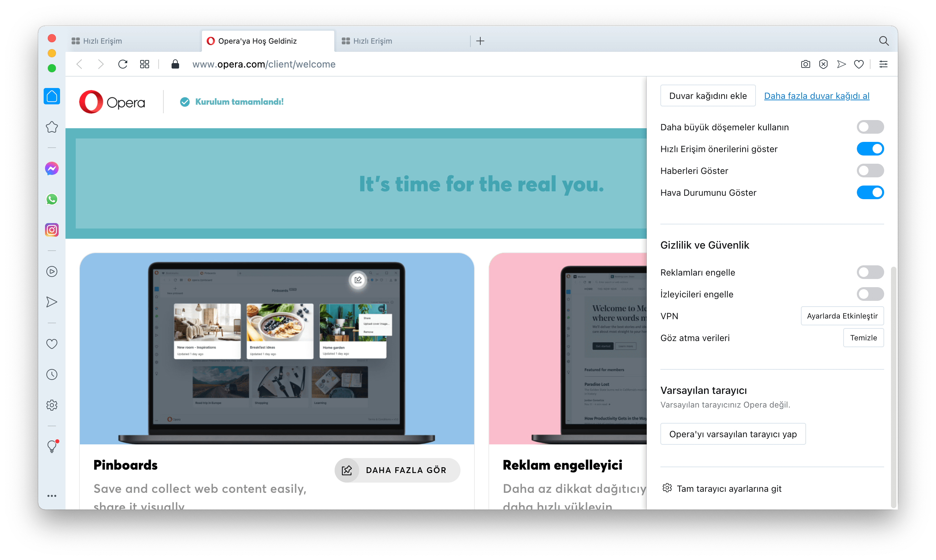Open Easy Setup menu icon

click(x=883, y=64)
